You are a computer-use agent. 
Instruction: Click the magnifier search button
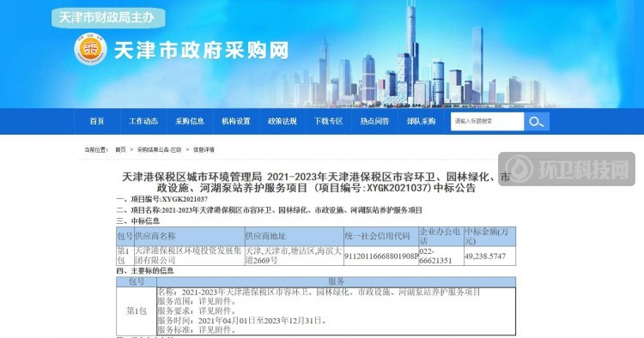coord(537,122)
